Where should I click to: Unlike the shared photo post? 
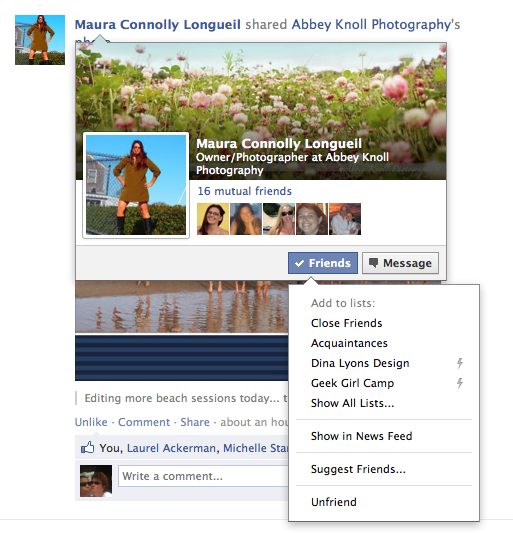click(x=91, y=422)
